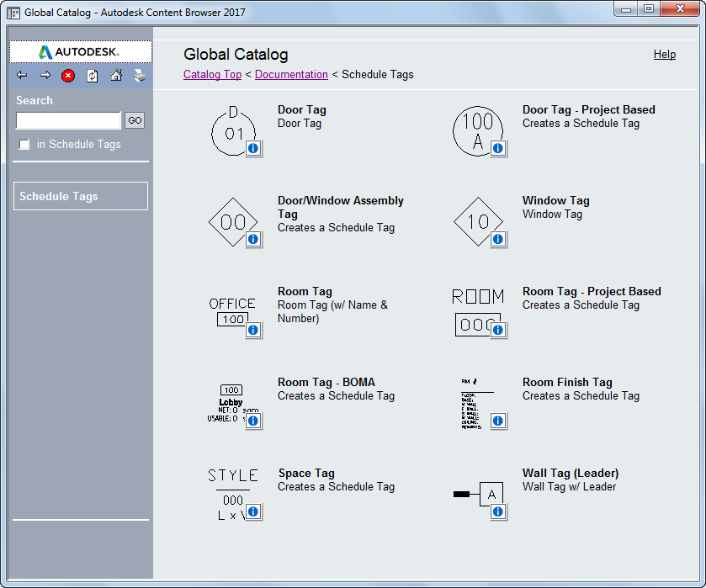Select the Wall Tag leader thumbnail
This screenshot has height=588, width=706.
pos(478,495)
